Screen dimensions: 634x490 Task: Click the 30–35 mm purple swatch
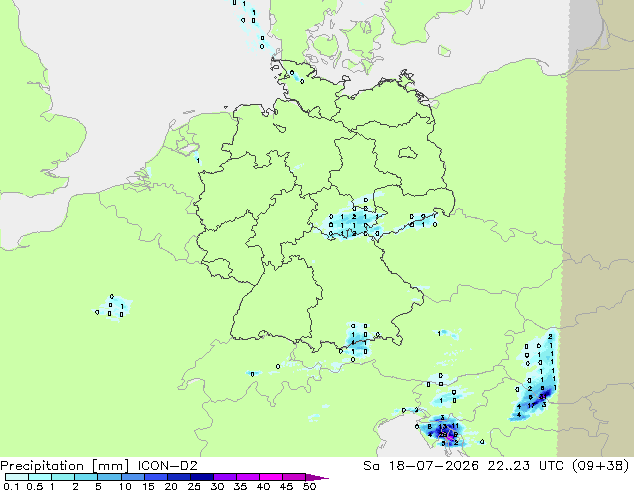click(225, 477)
